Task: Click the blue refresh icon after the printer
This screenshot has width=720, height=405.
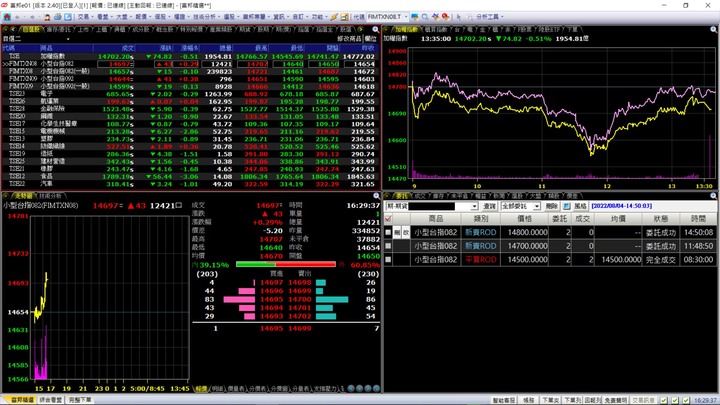Action: pyautogui.click(x=68, y=17)
